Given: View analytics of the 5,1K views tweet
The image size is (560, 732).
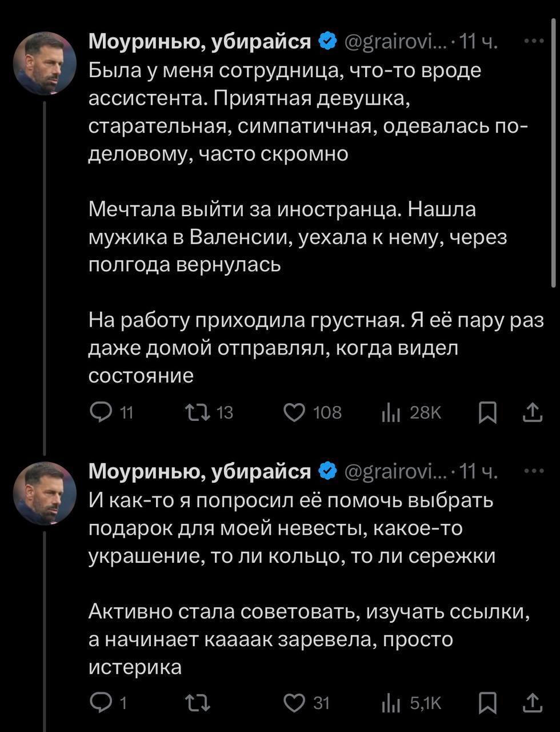Looking at the screenshot, I should pos(391,702).
